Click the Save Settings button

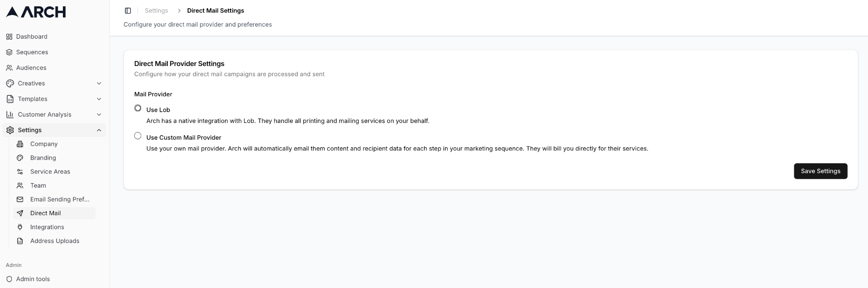click(820, 171)
